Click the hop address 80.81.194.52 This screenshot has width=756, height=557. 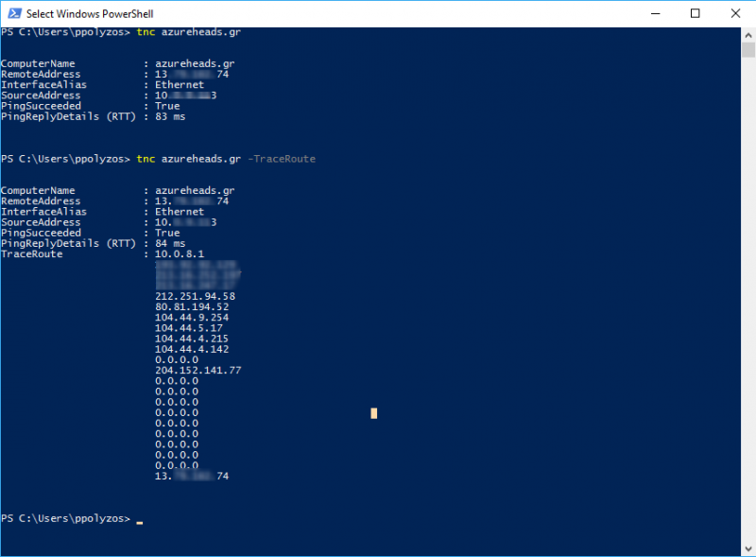(x=192, y=306)
